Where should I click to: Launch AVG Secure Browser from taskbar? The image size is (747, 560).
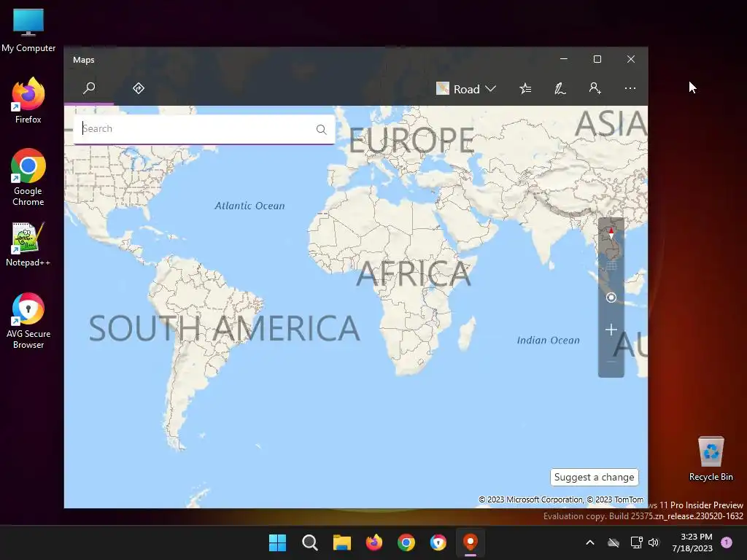(438, 542)
